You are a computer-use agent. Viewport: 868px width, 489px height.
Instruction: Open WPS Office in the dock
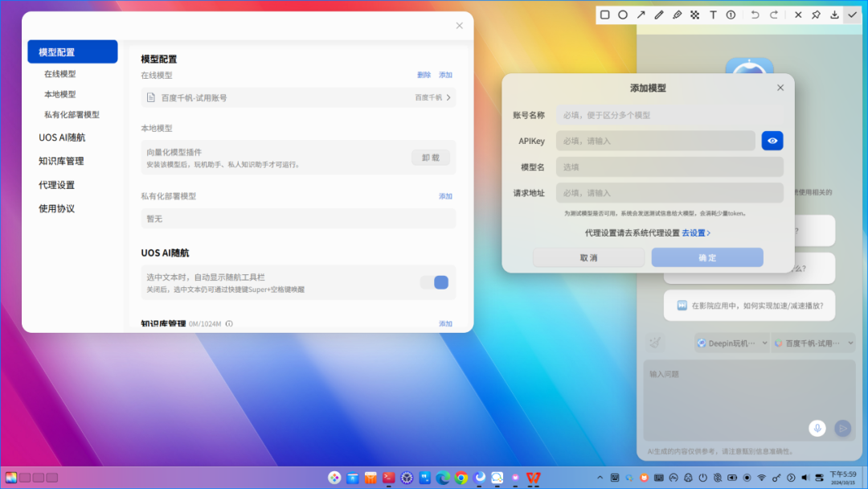point(533,478)
